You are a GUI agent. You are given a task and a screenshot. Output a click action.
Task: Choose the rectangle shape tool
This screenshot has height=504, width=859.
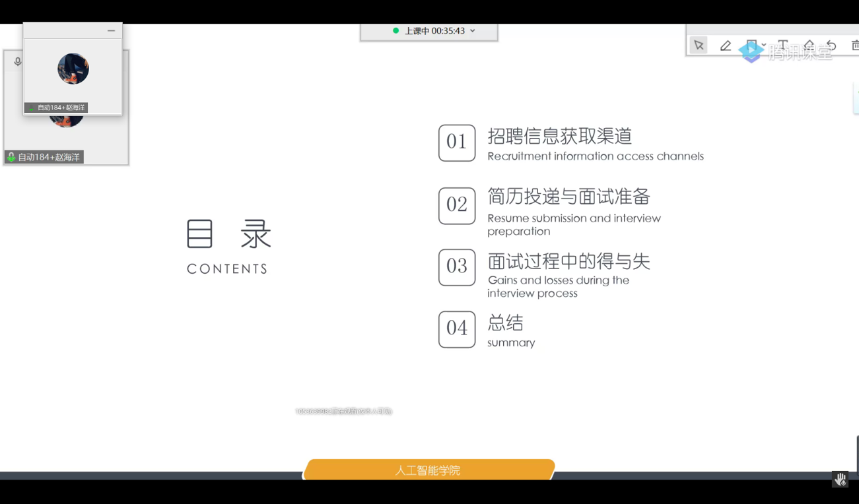[x=751, y=45]
